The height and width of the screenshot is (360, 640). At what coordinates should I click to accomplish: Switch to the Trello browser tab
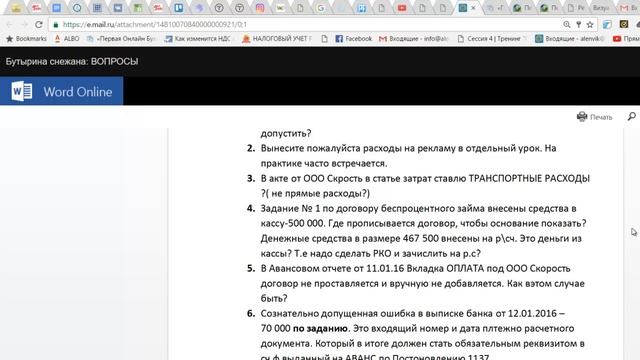179,8
